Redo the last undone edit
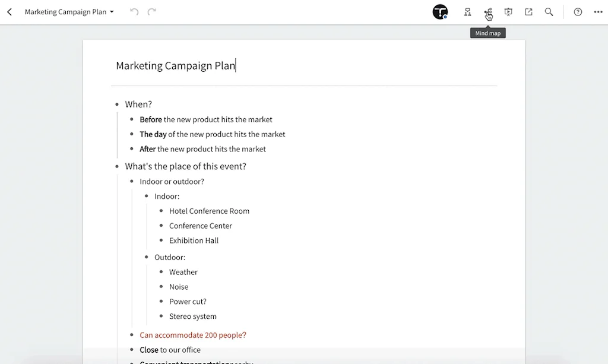Image resolution: width=608 pixels, height=364 pixels. [x=152, y=12]
